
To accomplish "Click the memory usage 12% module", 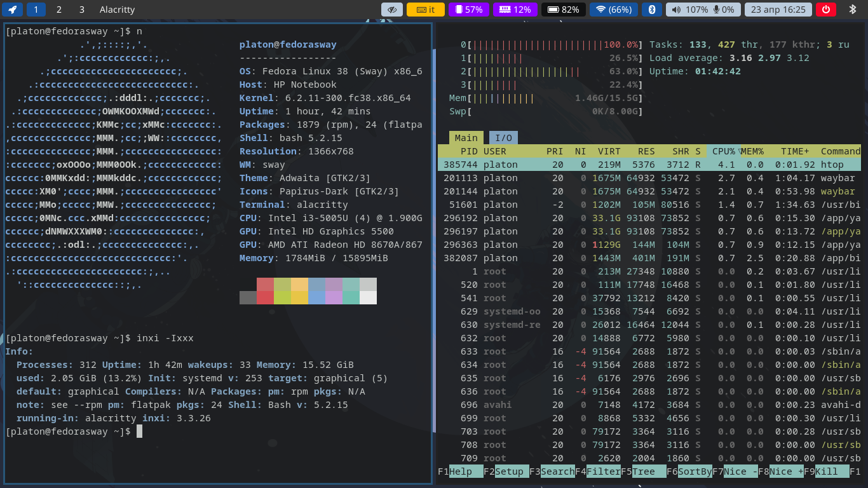I will (515, 10).
